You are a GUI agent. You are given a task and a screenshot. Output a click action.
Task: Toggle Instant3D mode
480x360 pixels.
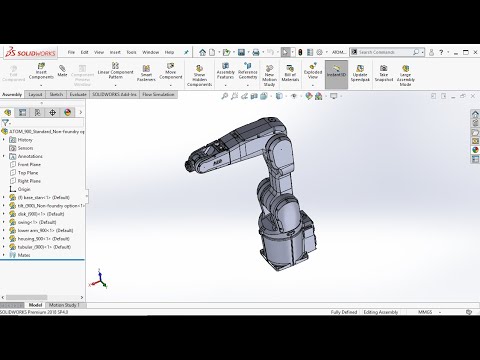click(336, 75)
